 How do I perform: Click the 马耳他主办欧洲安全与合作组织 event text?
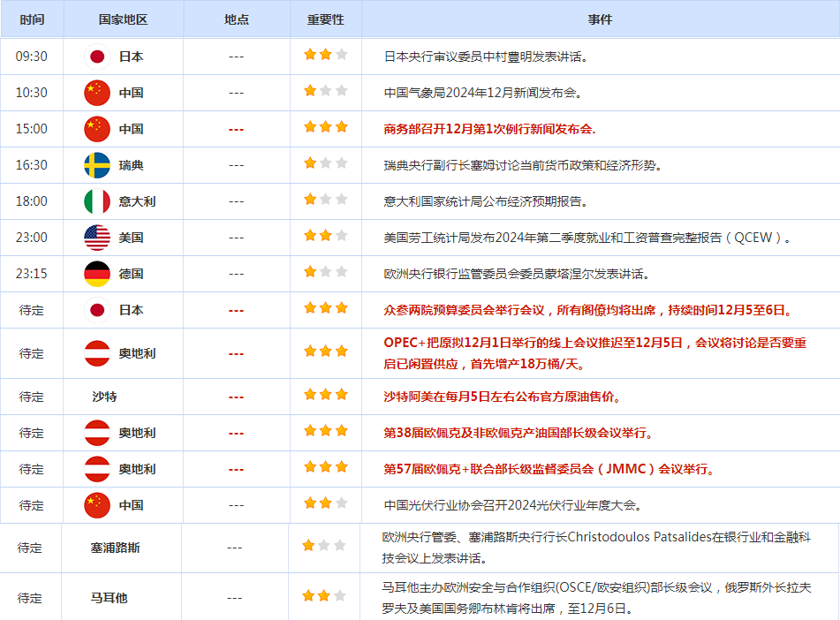(x=596, y=598)
